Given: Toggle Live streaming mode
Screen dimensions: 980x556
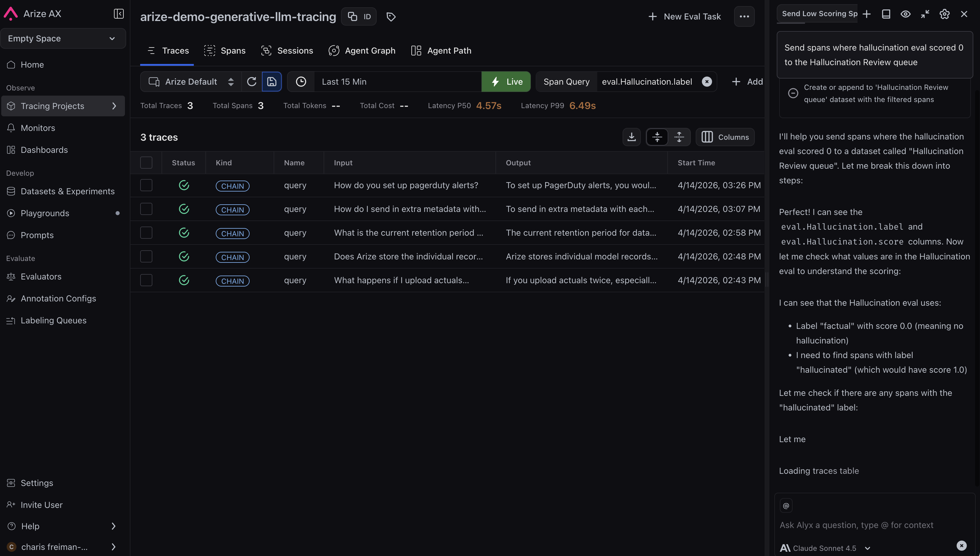Looking at the screenshot, I should click(506, 82).
